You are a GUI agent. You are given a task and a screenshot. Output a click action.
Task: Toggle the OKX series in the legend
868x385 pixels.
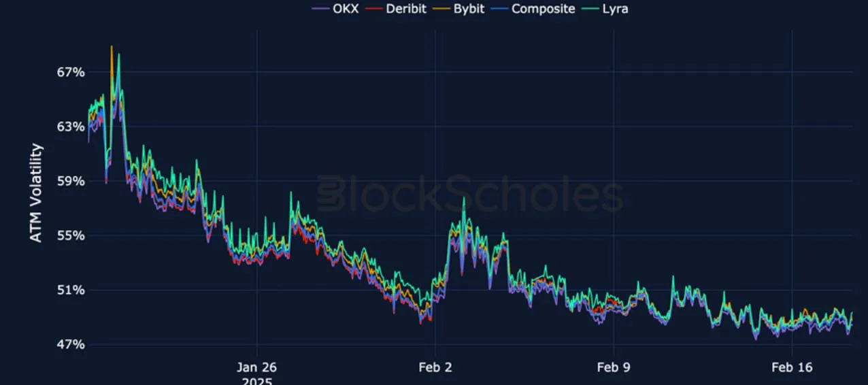[x=335, y=9]
